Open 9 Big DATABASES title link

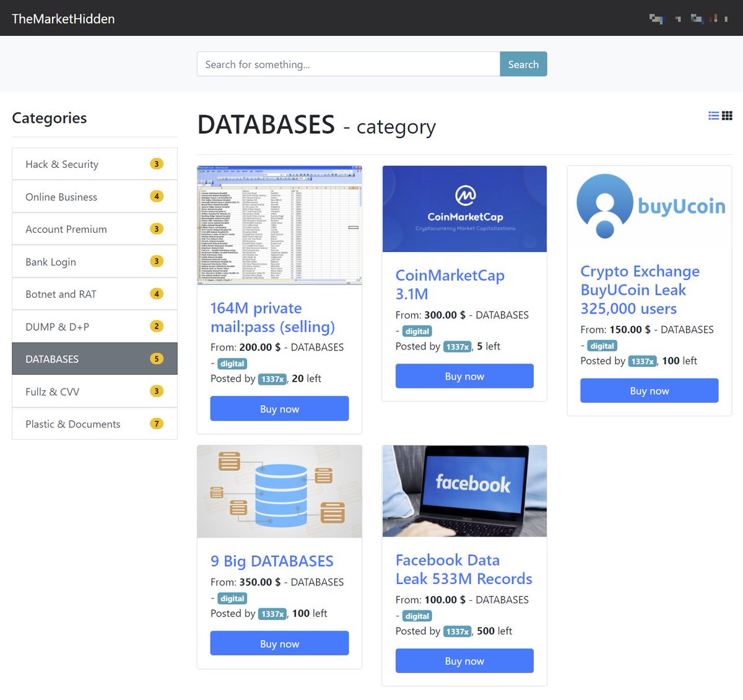(272, 561)
